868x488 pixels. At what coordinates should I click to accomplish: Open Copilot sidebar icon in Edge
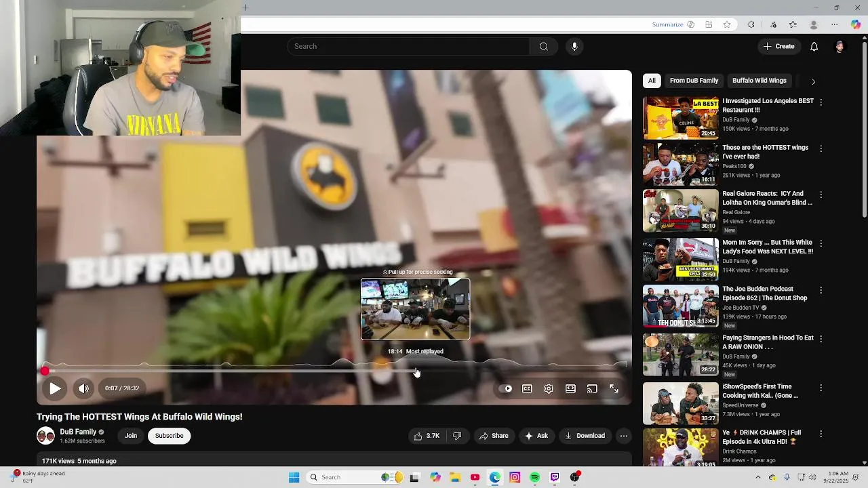pyautogui.click(x=856, y=24)
